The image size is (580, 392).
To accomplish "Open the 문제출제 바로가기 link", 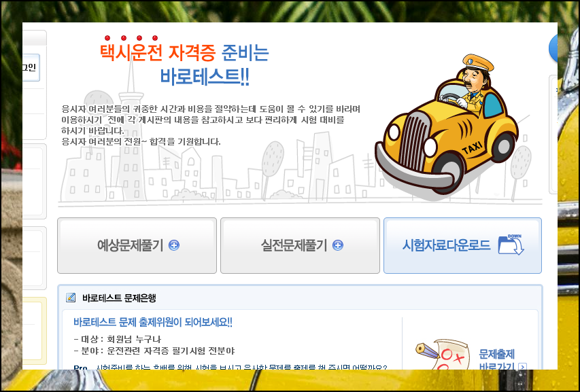I will click(x=497, y=360).
